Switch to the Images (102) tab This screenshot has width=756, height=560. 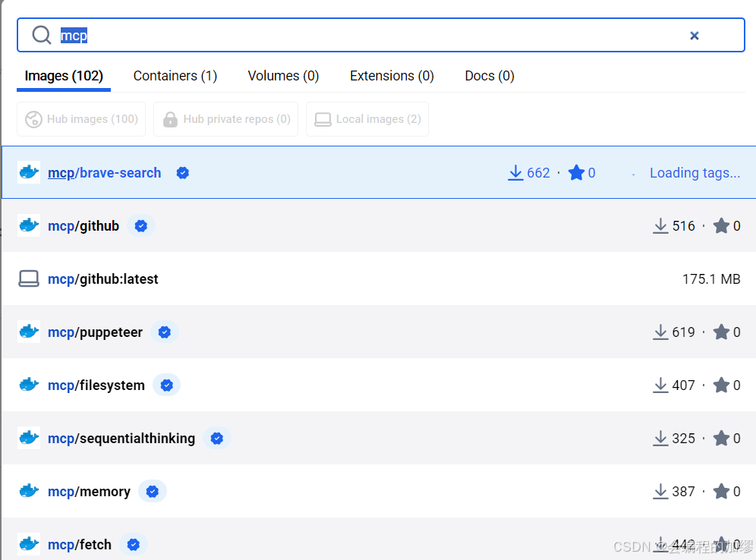pyautogui.click(x=64, y=76)
